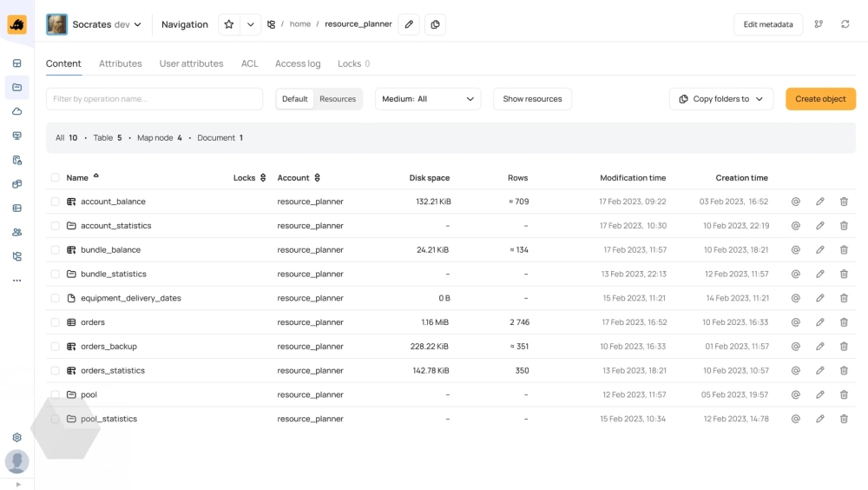Click the pencil icon to edit path
Viewport: 868px width, 490px height.
coord(410,24)
